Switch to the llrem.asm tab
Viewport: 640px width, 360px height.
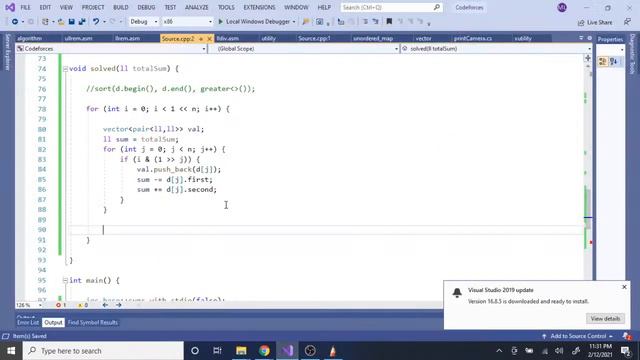(x=128, y=38)
